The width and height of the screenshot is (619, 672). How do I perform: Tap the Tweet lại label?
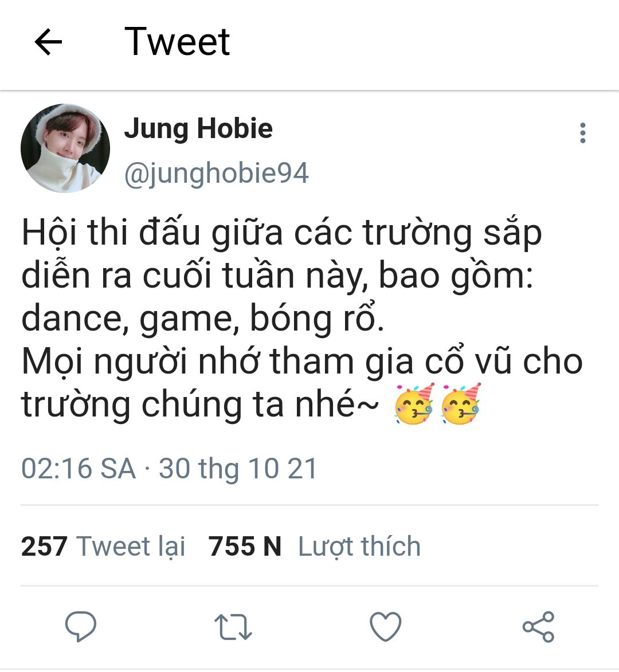pyautogui.click(x=131, y=547)
